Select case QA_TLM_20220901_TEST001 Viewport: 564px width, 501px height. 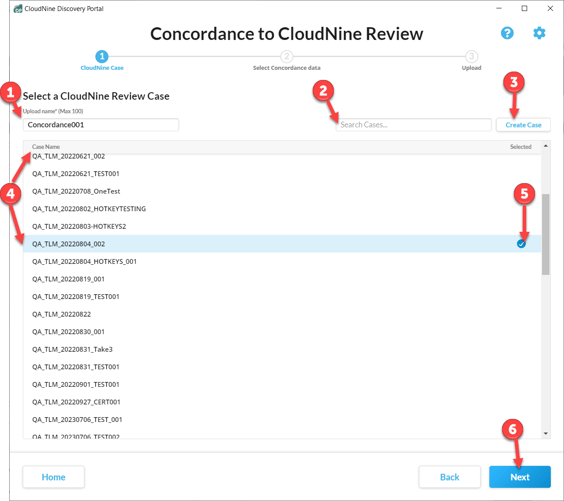click(282, 384)
